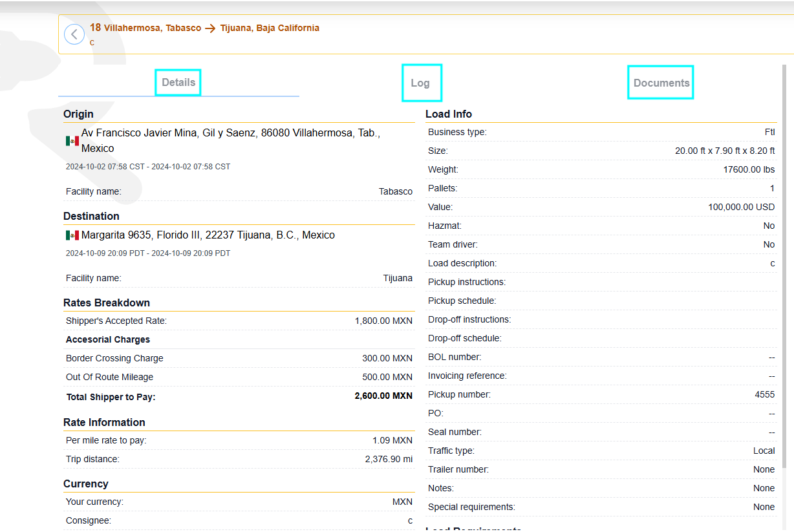Viewport: 794px width, 532px height.
Task: Click Value amount 100,000.00 USD
Action: 741,207
